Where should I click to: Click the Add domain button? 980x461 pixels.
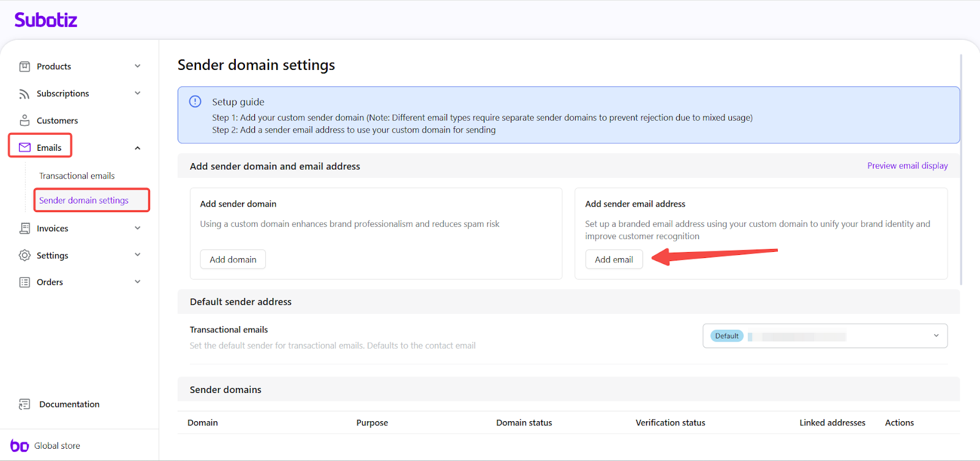click(233, 259)
